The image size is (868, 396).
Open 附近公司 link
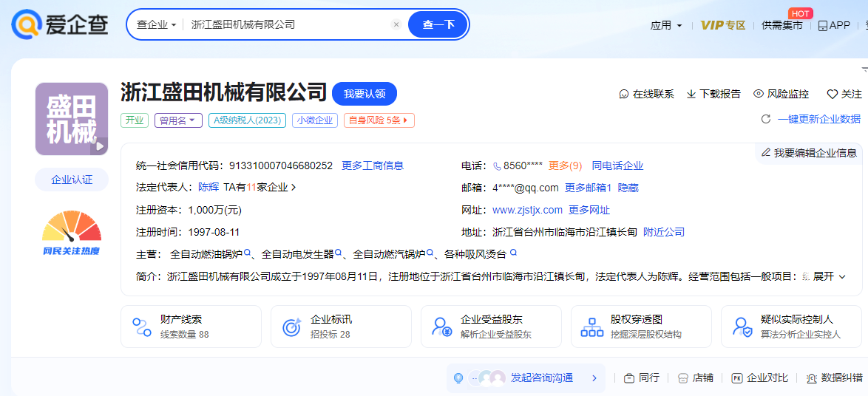pos(664,232)
